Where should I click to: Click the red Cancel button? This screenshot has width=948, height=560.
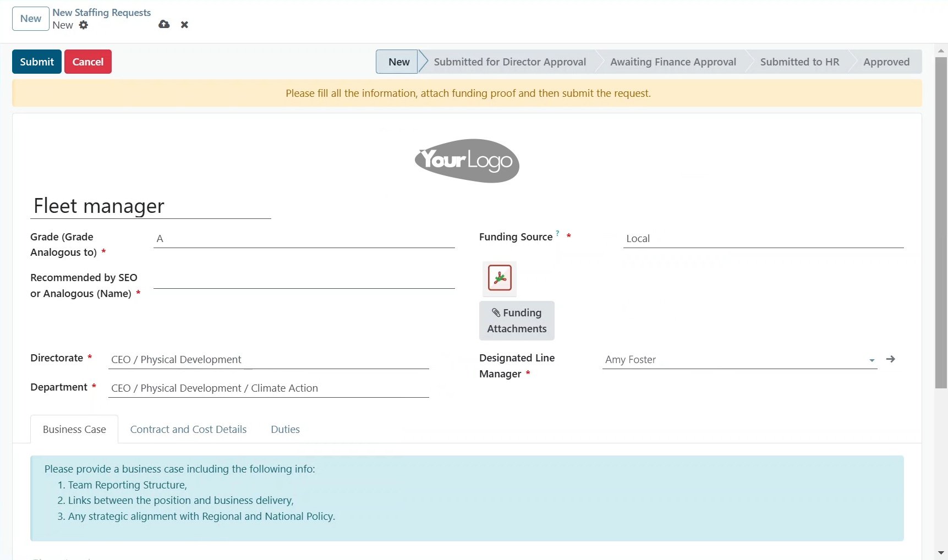[88, 62]
